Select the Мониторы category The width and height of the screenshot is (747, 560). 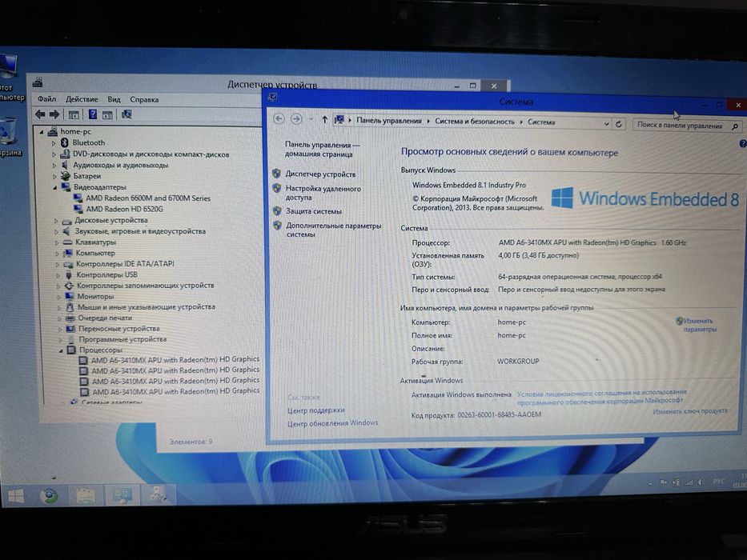click(x=96, y=296)
